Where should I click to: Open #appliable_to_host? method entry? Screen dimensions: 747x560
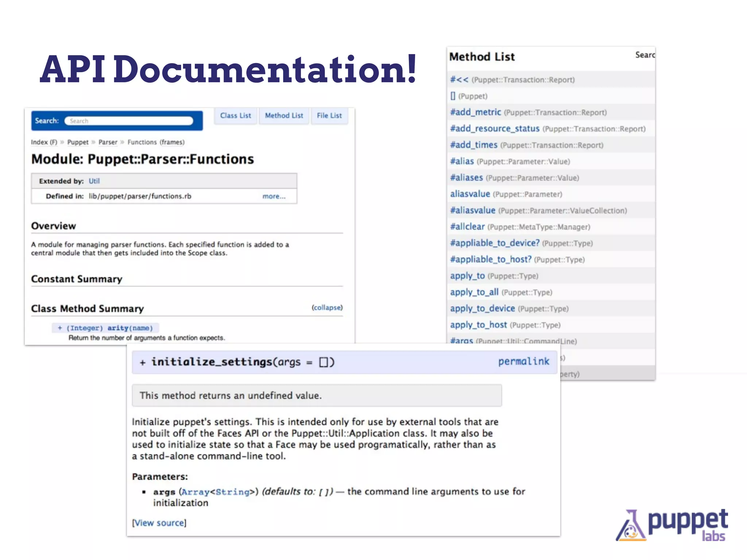[491, 259]
